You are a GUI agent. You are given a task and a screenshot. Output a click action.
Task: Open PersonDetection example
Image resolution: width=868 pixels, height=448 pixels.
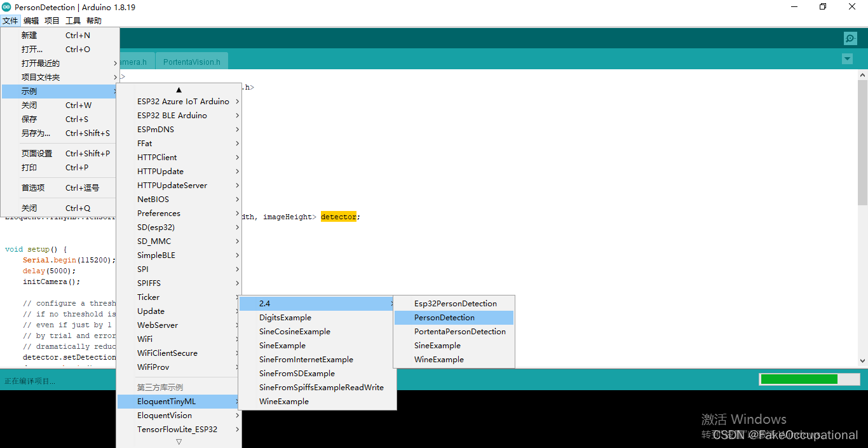454,318
